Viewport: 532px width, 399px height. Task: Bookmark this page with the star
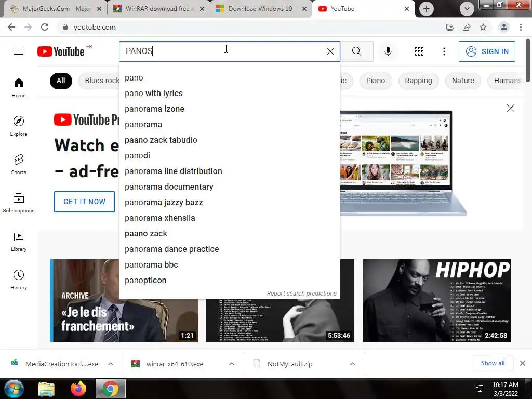pos(483,27)
